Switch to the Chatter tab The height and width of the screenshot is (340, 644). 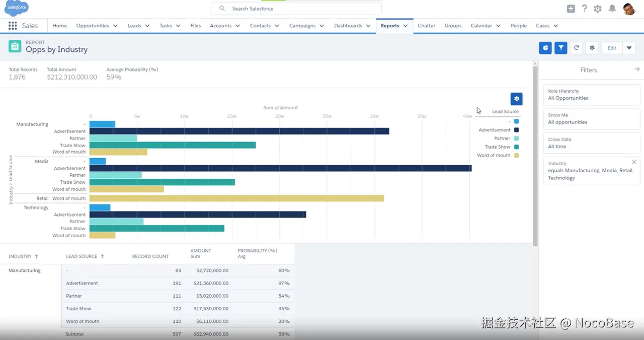coord(426,26)
